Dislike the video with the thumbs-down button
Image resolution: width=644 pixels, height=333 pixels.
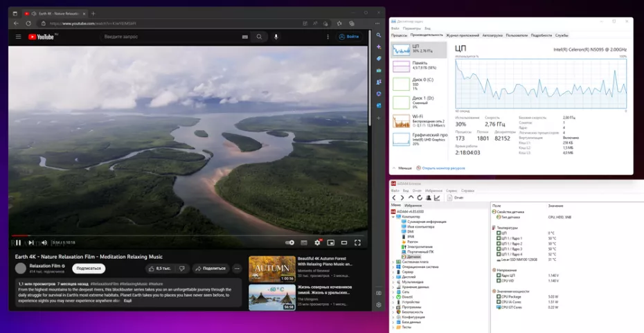tap(181, 268)
